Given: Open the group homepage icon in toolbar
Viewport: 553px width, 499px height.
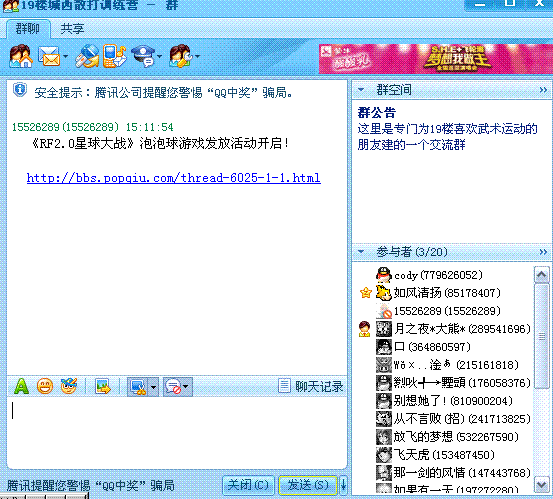Looking at the screenshot, I should coord(20,56).
